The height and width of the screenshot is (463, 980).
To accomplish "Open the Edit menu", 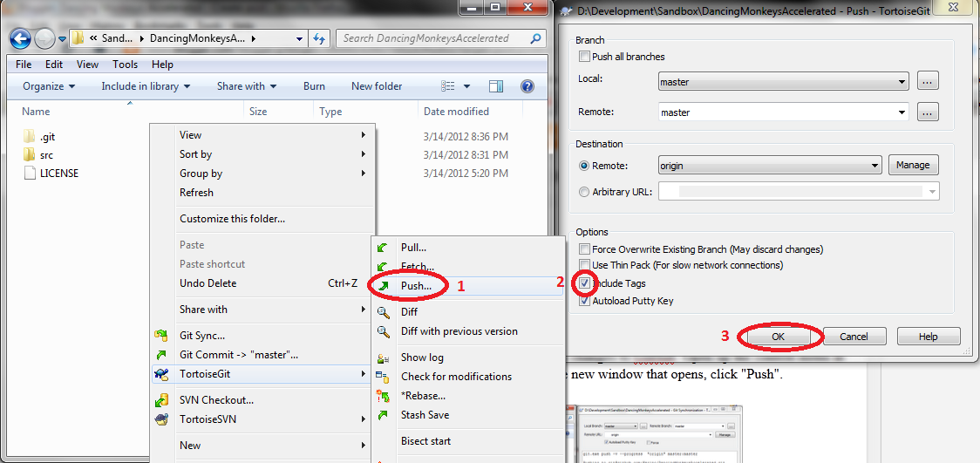I will 54,65.
